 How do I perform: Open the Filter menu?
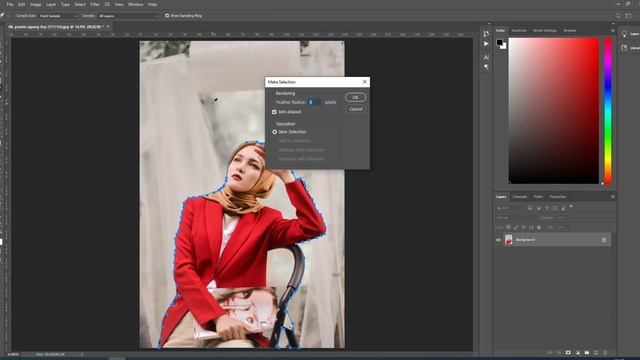tap(95, 4)
